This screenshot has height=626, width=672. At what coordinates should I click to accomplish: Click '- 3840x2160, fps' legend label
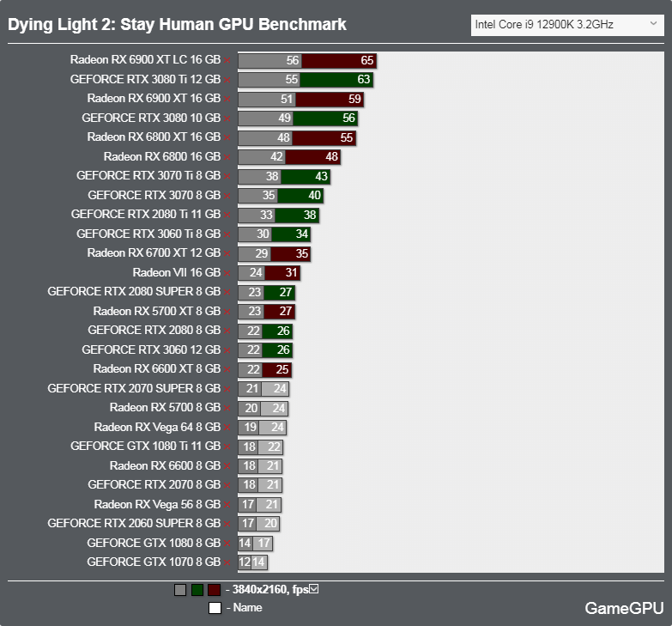coord(267,590)
